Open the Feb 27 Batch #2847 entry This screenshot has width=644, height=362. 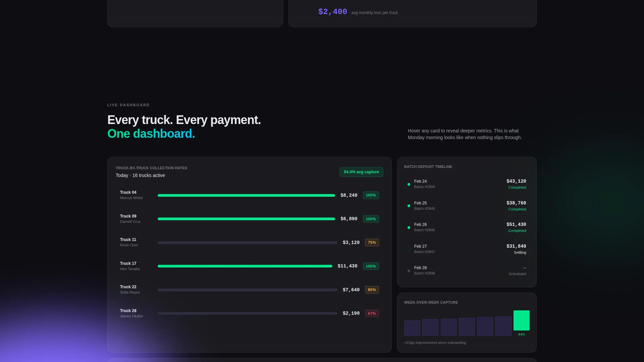click(467, 249)
